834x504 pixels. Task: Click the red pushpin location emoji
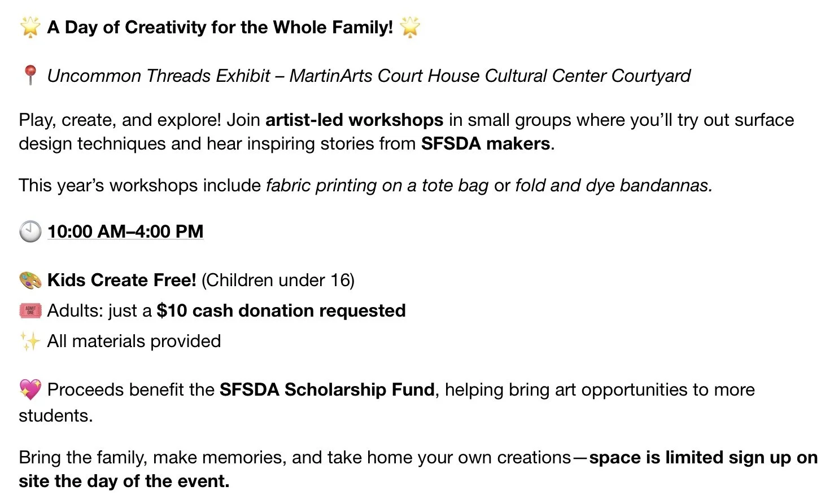click(x=30, y=76)
